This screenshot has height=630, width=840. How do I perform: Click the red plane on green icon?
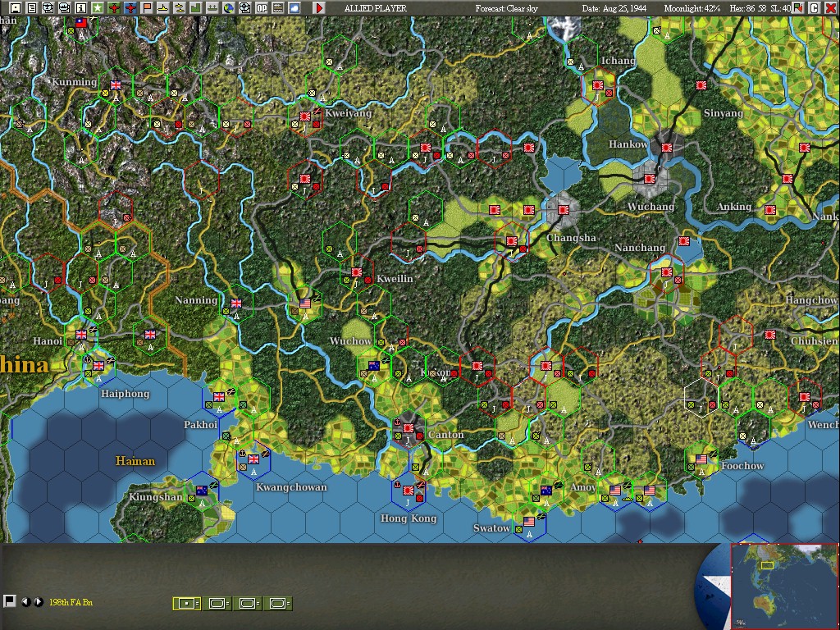click(x=113, y=8)
